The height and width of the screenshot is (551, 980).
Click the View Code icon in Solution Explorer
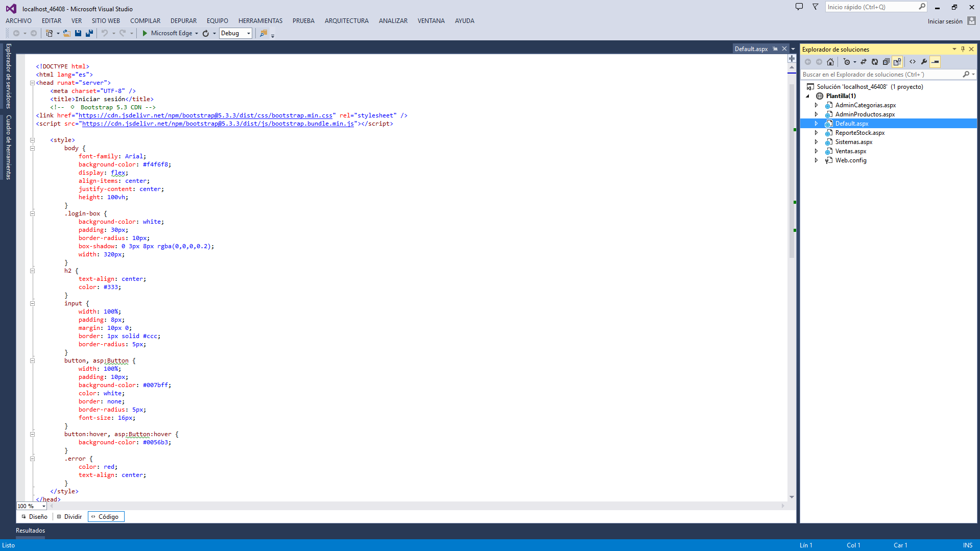pyautogui.click(x=913, y=62)
